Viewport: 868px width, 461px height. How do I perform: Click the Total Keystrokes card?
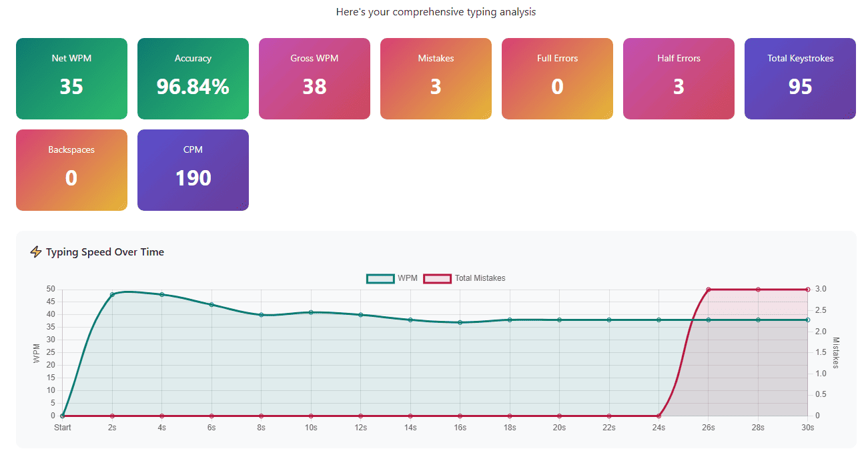(x=800, y=78)
